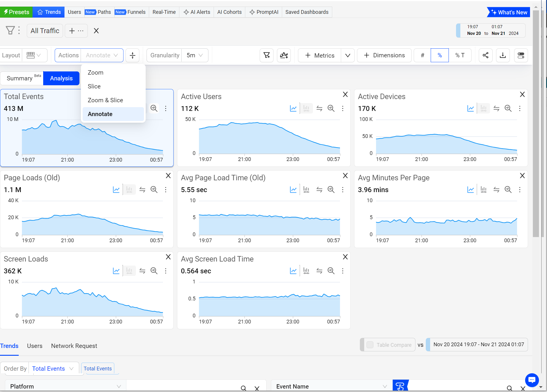Click line chart icon on Active Users card
The height and width of the screenshot is (392, 547).
click(293, 109)
